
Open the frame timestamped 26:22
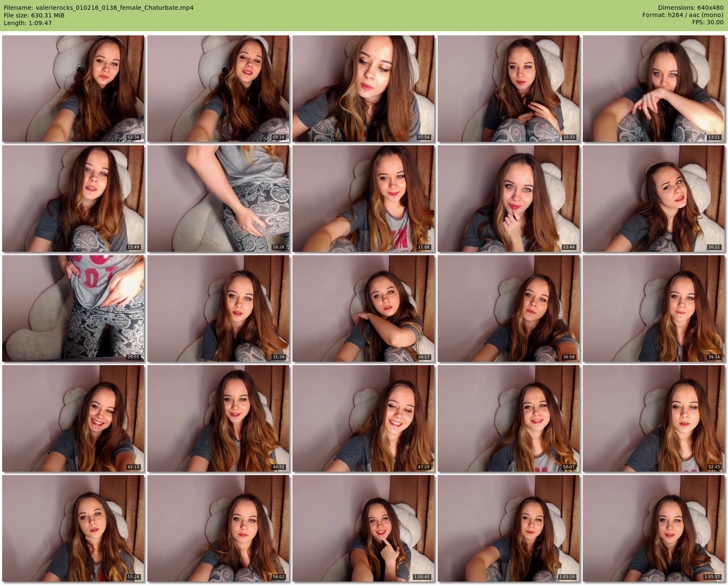[653, 199]
